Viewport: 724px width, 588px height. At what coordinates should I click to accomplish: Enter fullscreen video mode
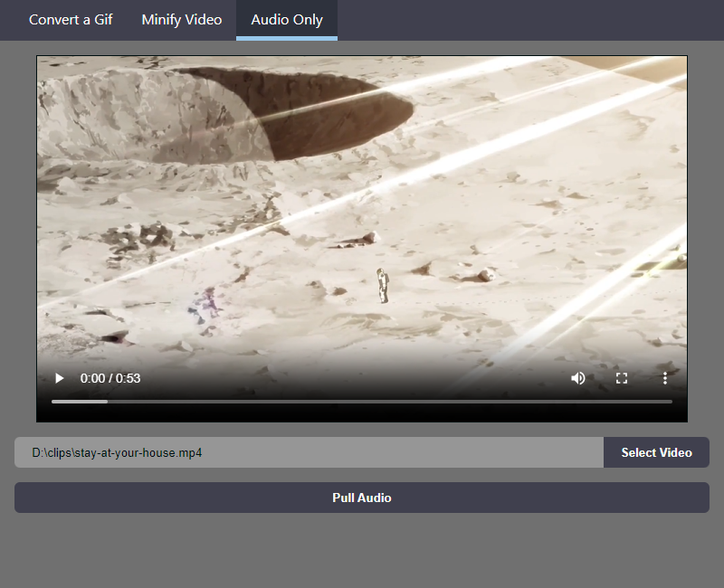622,378
